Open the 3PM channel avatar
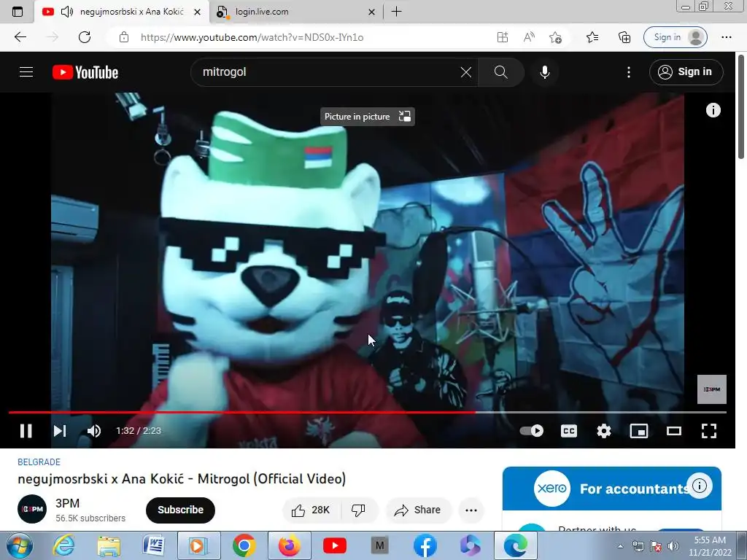This screenshot has width=747, height=560. (32, 509)
